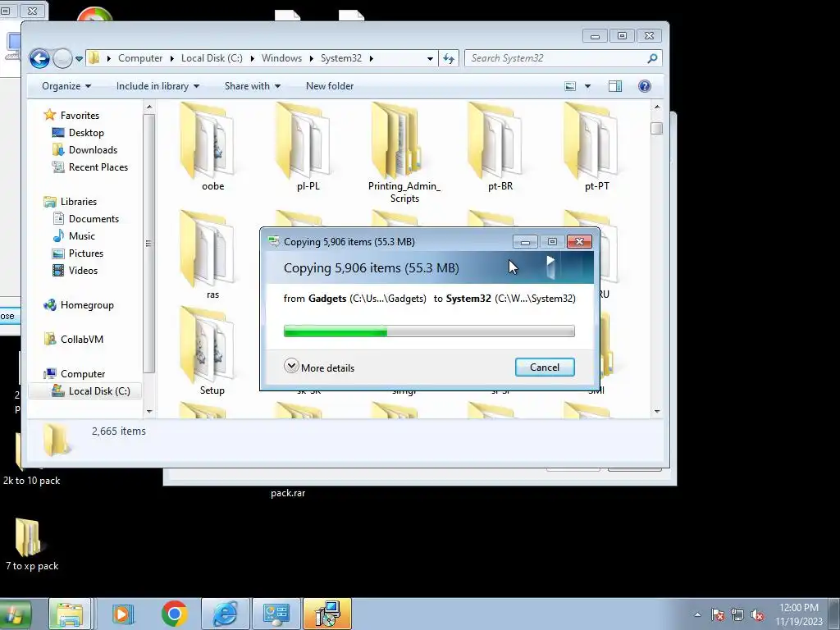Select the Printing_Admin_Scripts folder
The height and width of the screenshot is (630, 840).
tap(404, 153)
